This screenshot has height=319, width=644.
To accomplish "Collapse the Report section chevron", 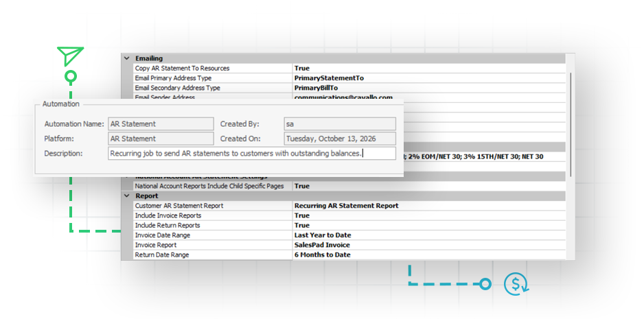I will pyautogui.click(x=127, y=196).
